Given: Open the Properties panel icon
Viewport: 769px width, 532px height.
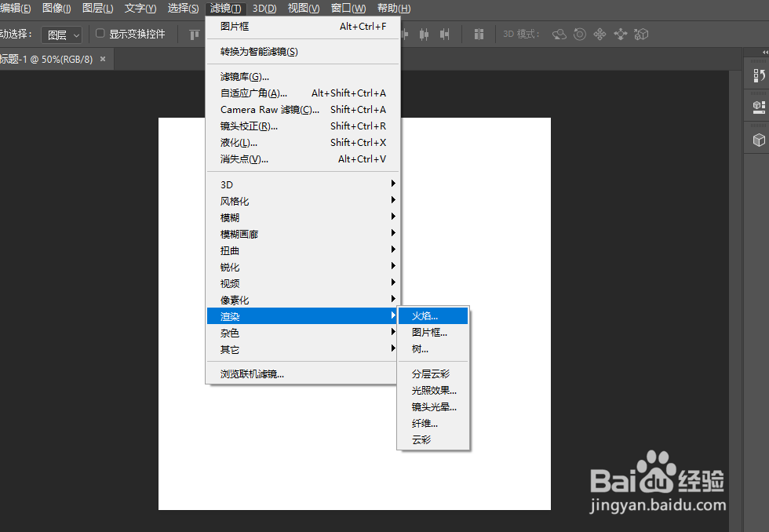Looking at the screenshot, I should [x=759, y=107].
